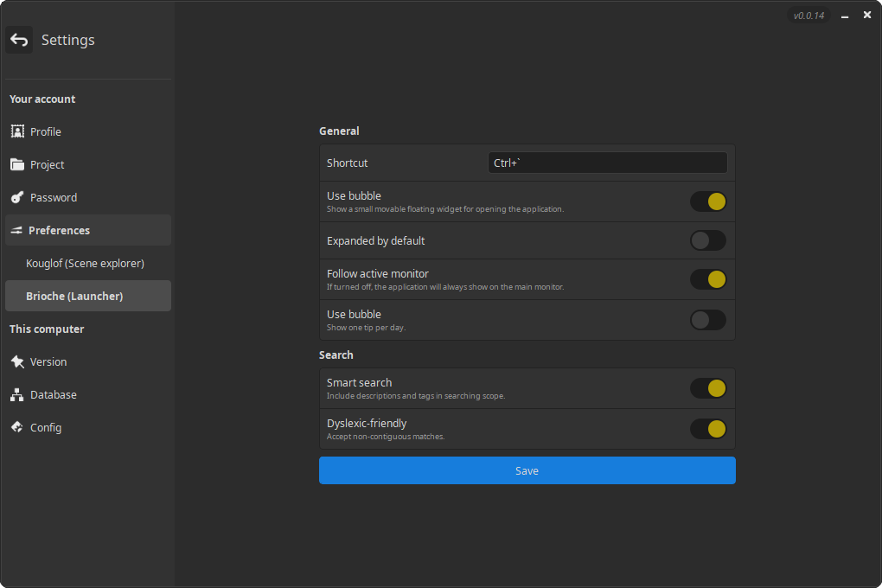The width and height of the screenshot is (882, 588).
Task: Select Brioche (Launcher) preferences
Action: click(74, 296)
